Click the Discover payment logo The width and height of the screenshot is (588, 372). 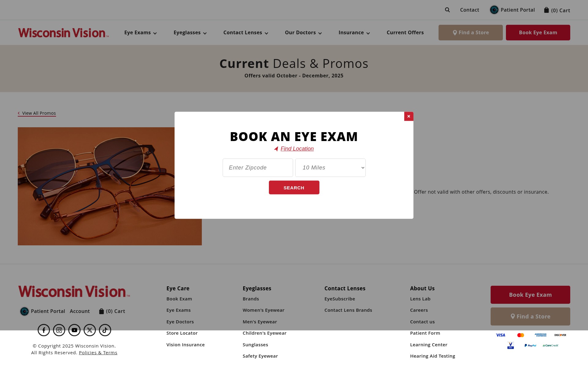[x=560, y=335]
